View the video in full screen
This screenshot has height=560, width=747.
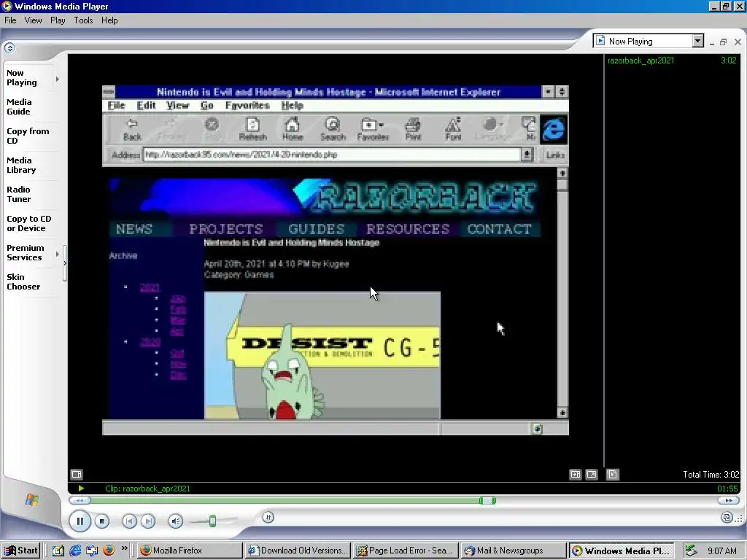tap(591, 474)
